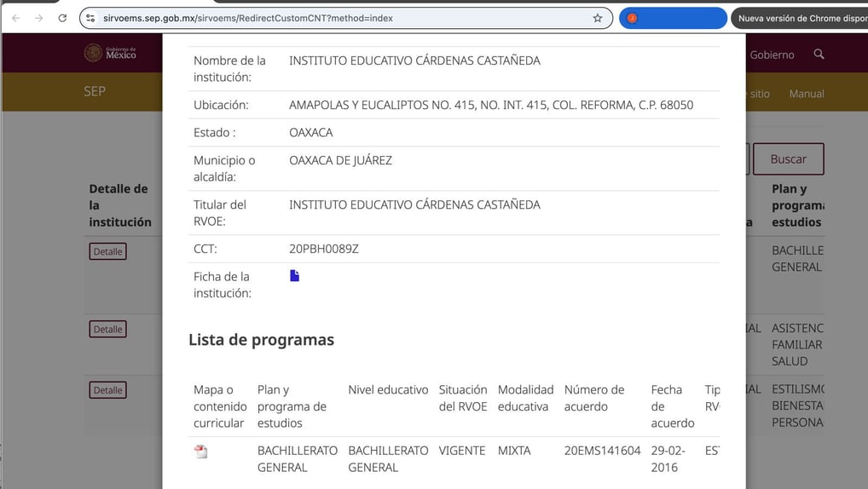Select the CCT value 20PBH0089Z

click(x=324, y=249)
